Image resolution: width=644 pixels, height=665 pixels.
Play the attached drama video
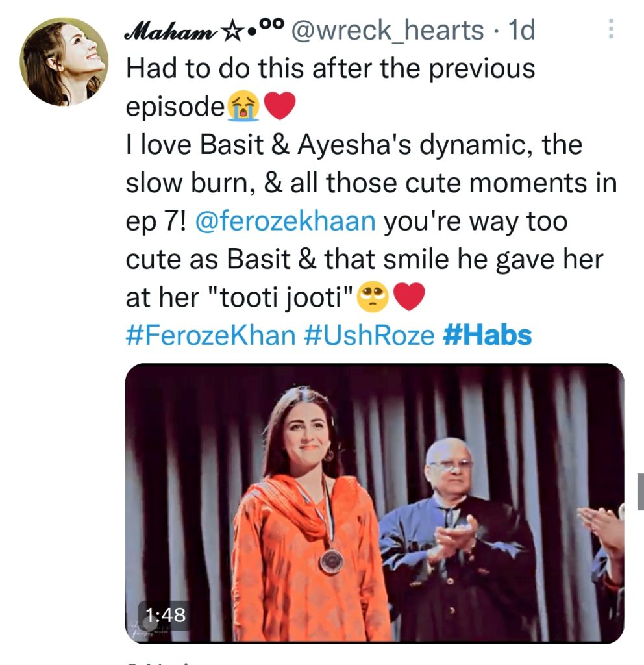click(375, 503)
